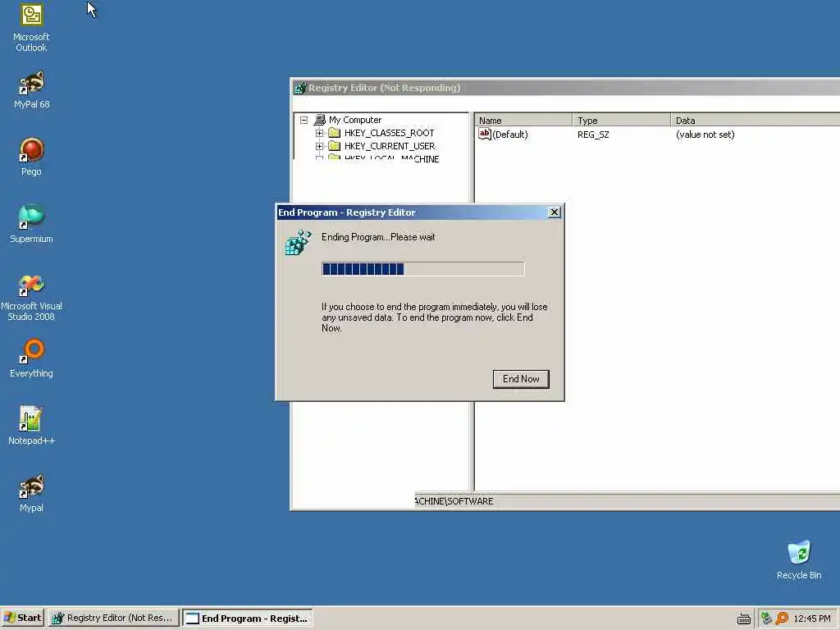Select the Supermium desktop shortcut
This screenshot has width=840, height=630.
[31, 225]
